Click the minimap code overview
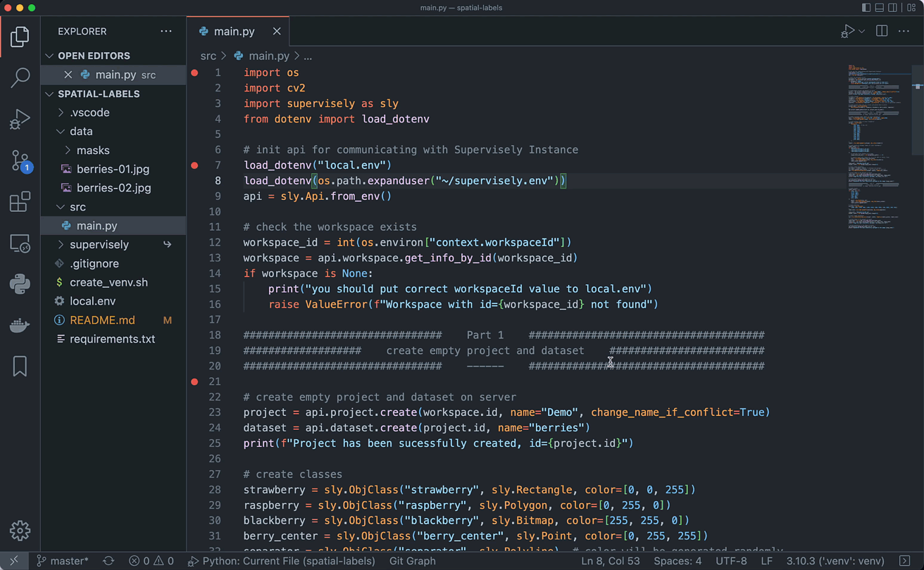This screenshot has height=570, width=924. [x=879, y=148]
